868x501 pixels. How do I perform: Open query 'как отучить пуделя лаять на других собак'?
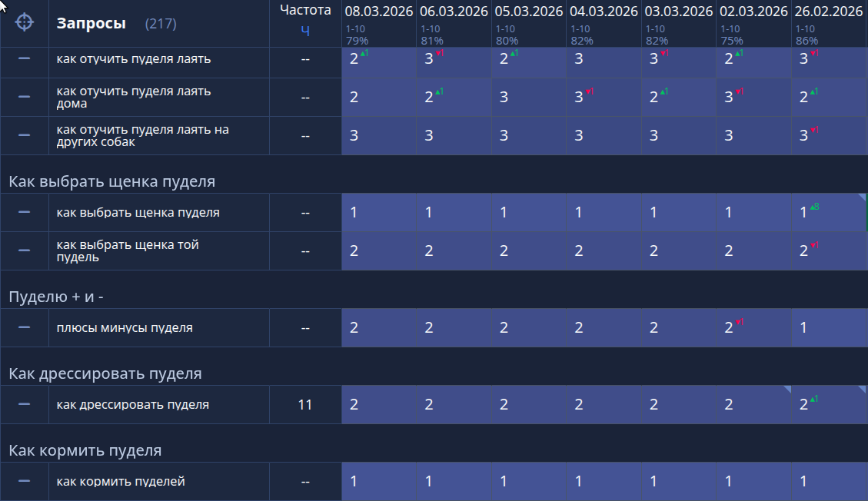tap(143, 135)
